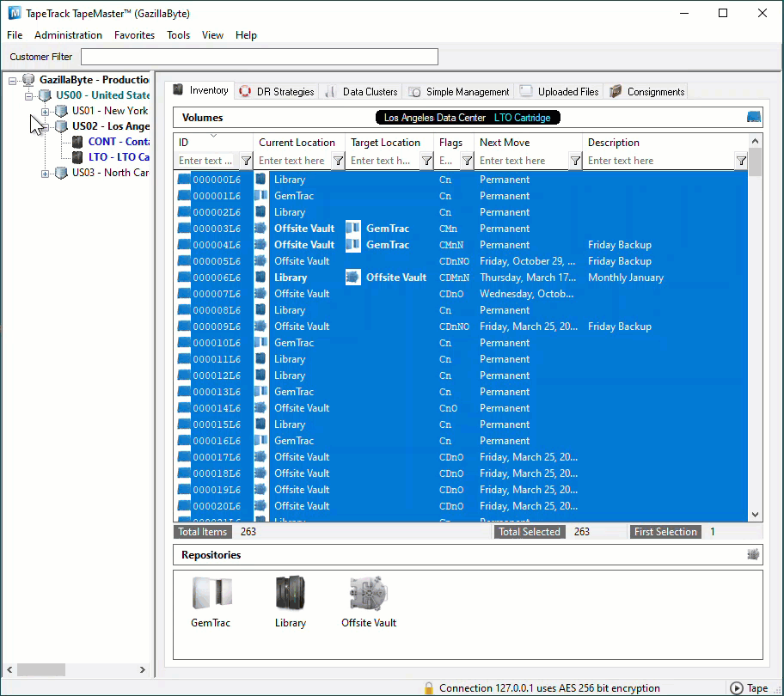Viewport: 784px width, 696px height.
Task: Click the Description column filter icon
Action: tap(741, 161)
